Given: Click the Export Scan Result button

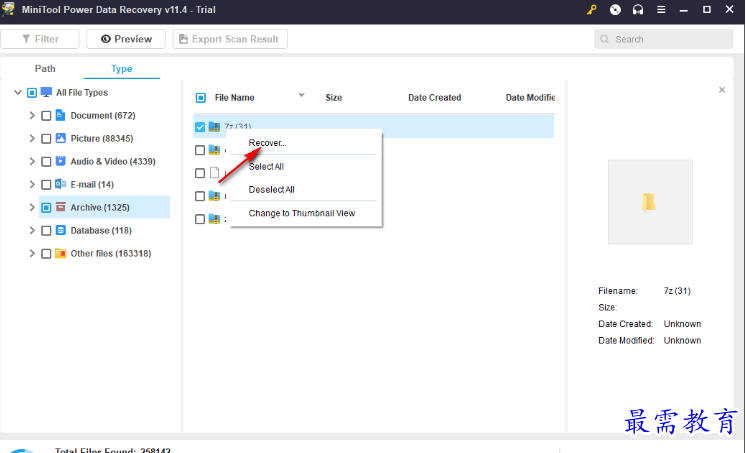Looking at the screenshot, I should click(230, 39).
